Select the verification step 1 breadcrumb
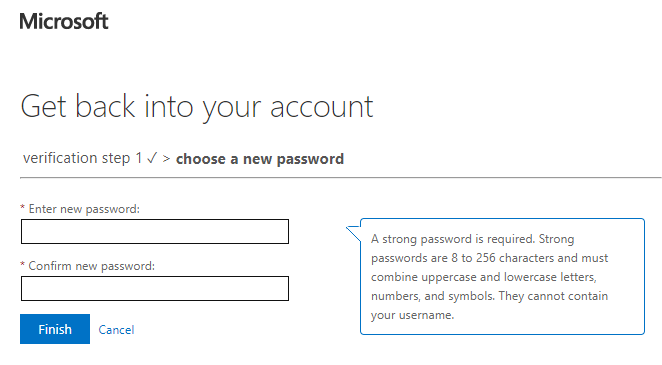Viewport: 662px width, 365px height. [x=82, y=158]
